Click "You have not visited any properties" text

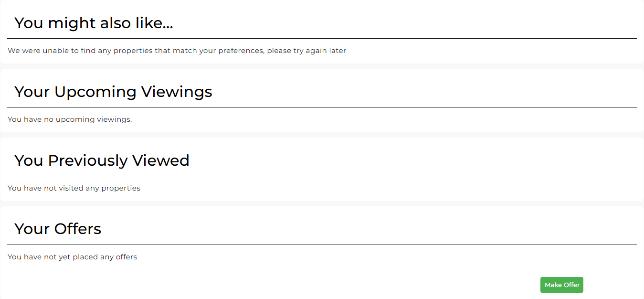[74, 188]
